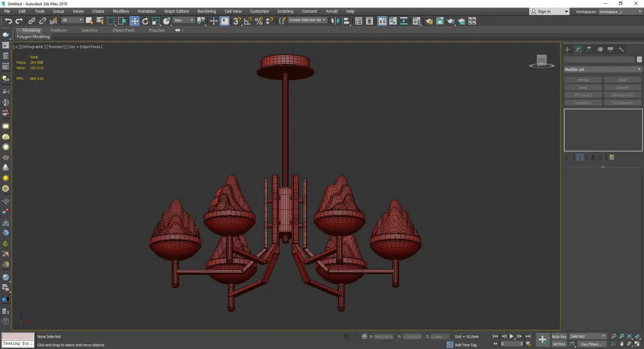
Task: Open the Curve Editor
Action: [392, 21]
